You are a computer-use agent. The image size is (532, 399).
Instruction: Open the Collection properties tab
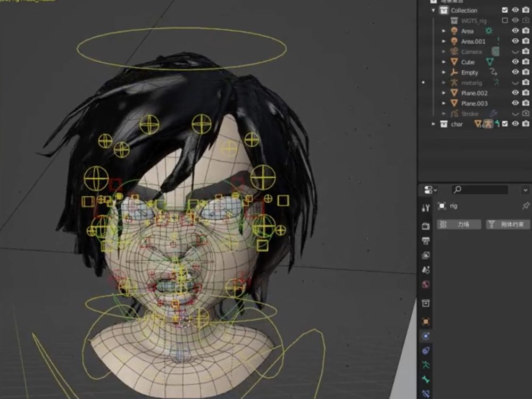[x=426, y=303]
